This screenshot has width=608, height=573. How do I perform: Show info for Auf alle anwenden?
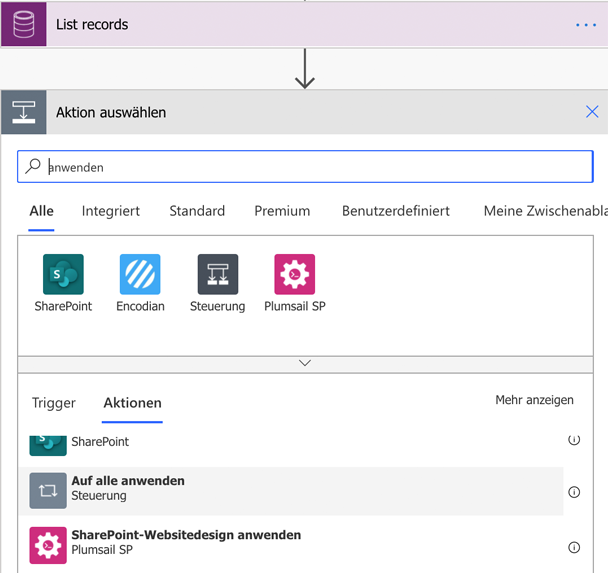[x=574, y=492]
